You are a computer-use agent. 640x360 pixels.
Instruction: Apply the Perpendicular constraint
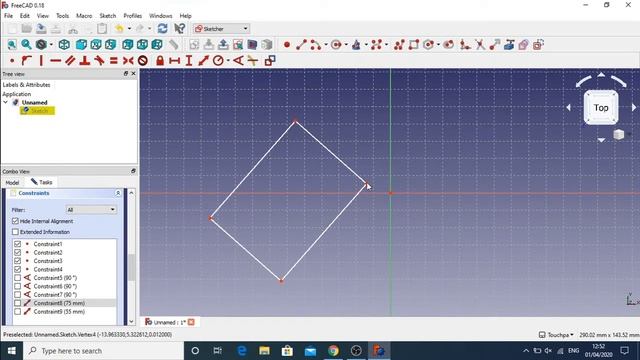(x=84, y=61)
